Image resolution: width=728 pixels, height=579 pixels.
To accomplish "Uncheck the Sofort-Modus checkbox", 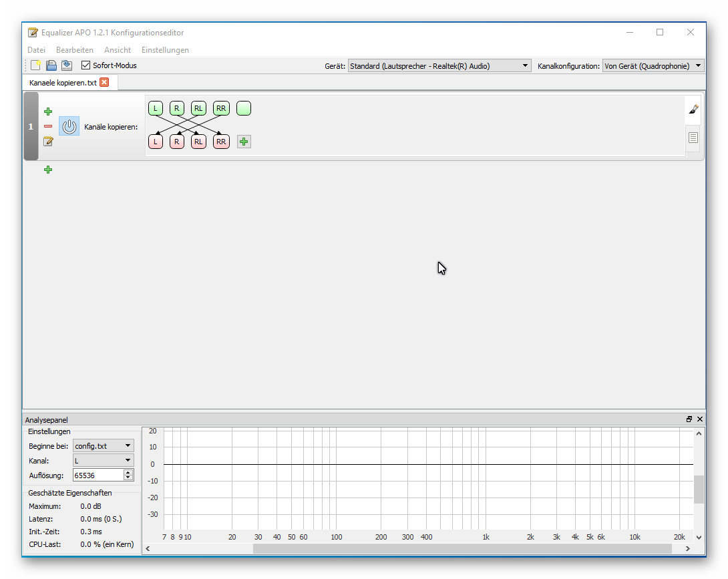I will [85, 65].
